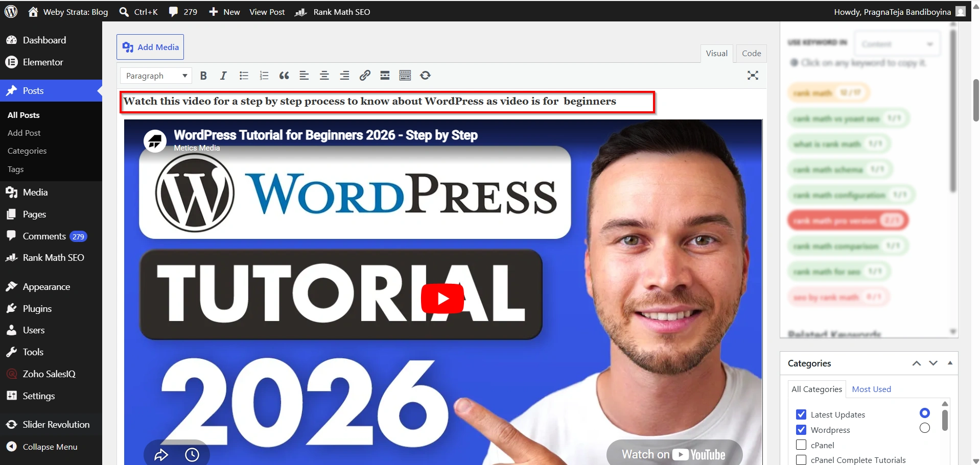Open the Posts sidebar menu
Screen dimensions: 980x465
click(51, 90)
